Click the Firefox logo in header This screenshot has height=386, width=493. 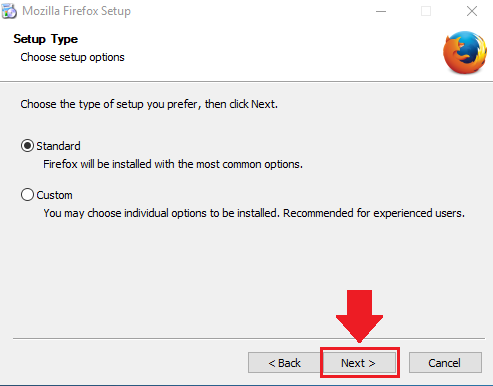tap(465, 52)
